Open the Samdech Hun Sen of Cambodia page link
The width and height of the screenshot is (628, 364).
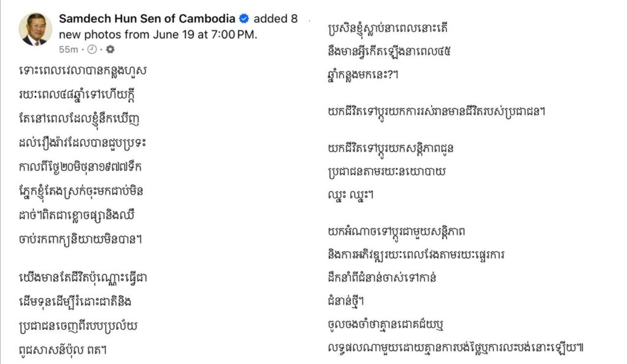coord(147,18)
